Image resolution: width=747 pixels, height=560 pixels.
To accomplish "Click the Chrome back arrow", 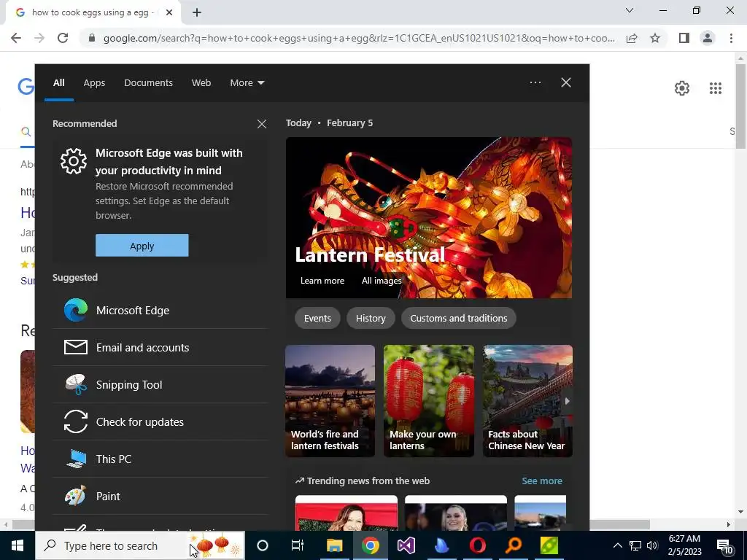I will click(x=16, y=38).
